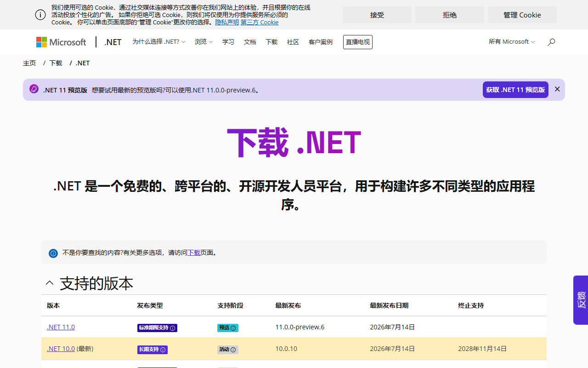
Task: Open the 下载 nav item
Action: click(271, 42)
